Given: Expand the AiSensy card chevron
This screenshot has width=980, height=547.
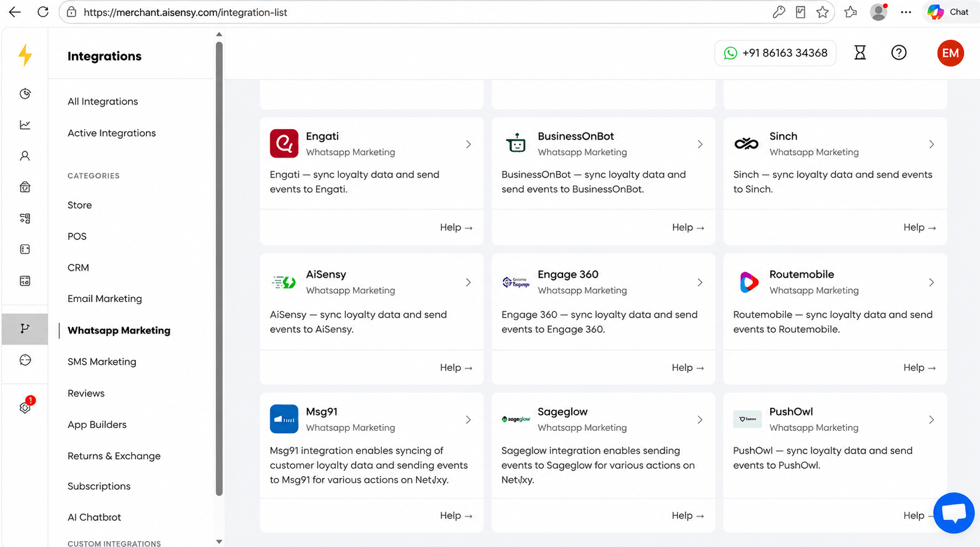Looking at the screenshot, I should coord(468,283).
